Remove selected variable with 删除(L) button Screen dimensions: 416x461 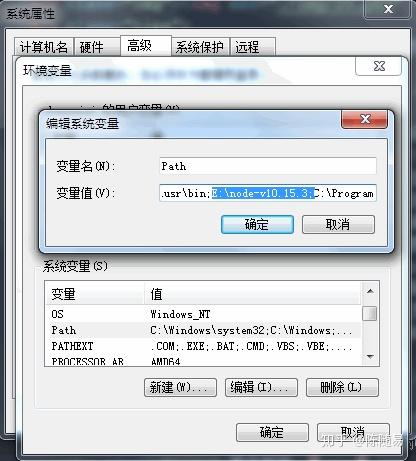342,387
